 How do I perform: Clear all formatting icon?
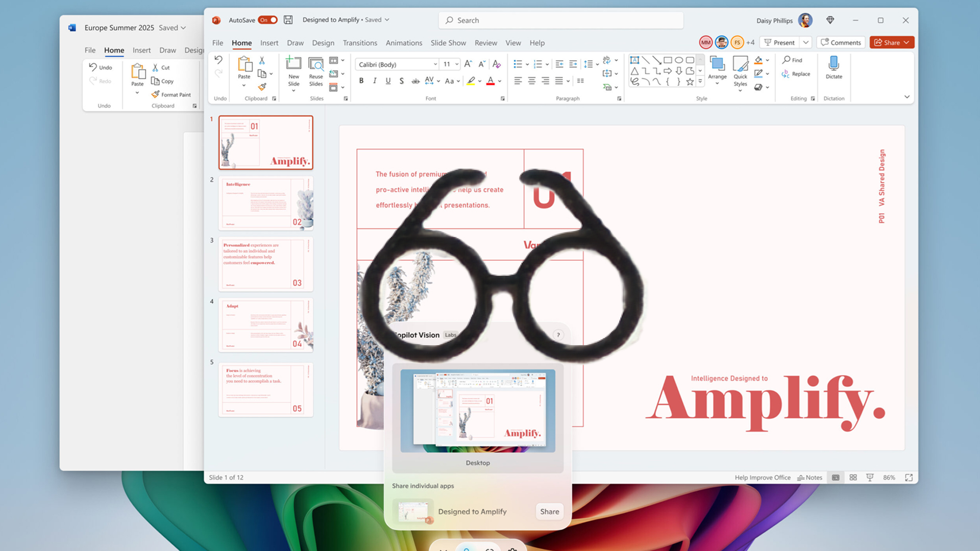[x=496, y=64]
